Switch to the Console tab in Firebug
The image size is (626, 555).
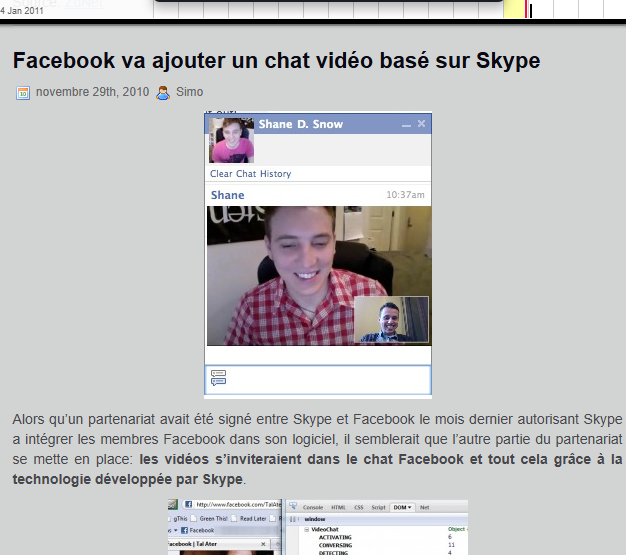313,507
